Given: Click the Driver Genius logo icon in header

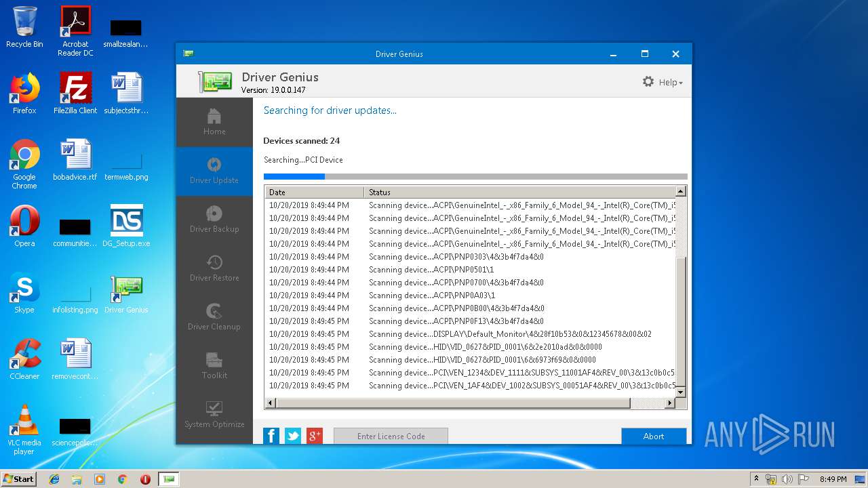Looking at the screenshot, I should [216, 81].
